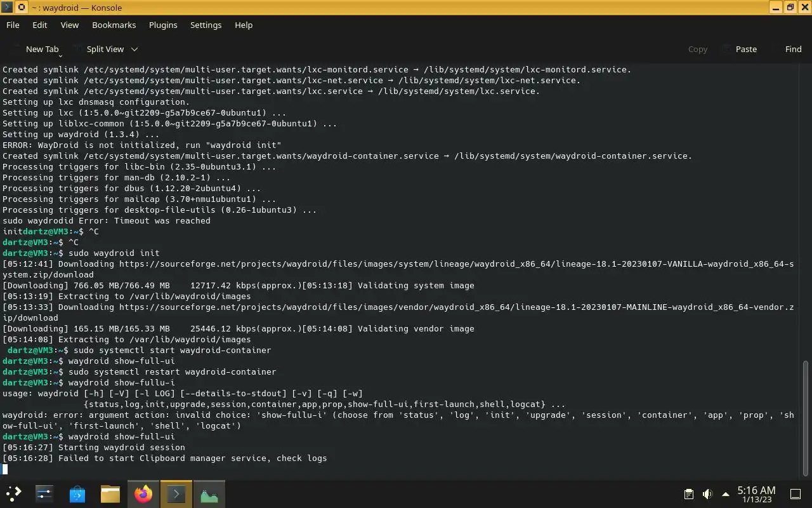Open the File menu

13,25
